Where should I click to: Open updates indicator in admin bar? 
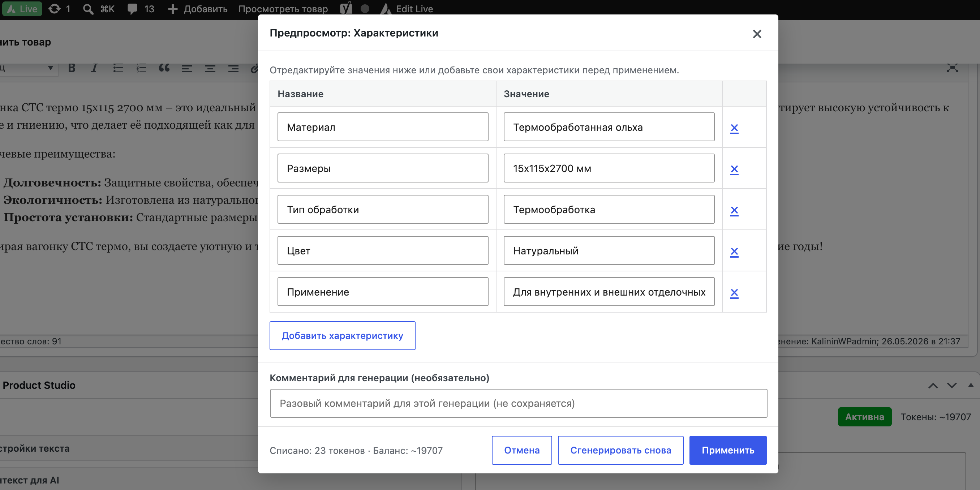click(x=59, y=9)
